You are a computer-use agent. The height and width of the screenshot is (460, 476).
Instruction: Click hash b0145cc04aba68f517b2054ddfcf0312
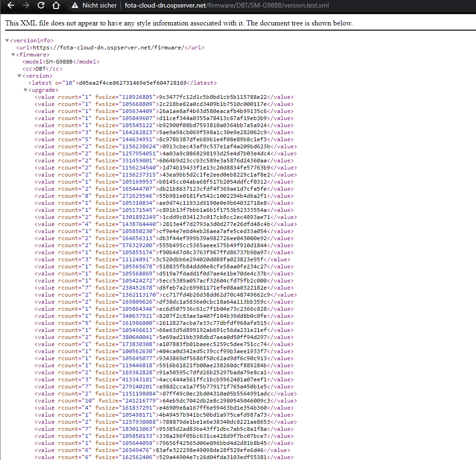click(x=213, y=182)
